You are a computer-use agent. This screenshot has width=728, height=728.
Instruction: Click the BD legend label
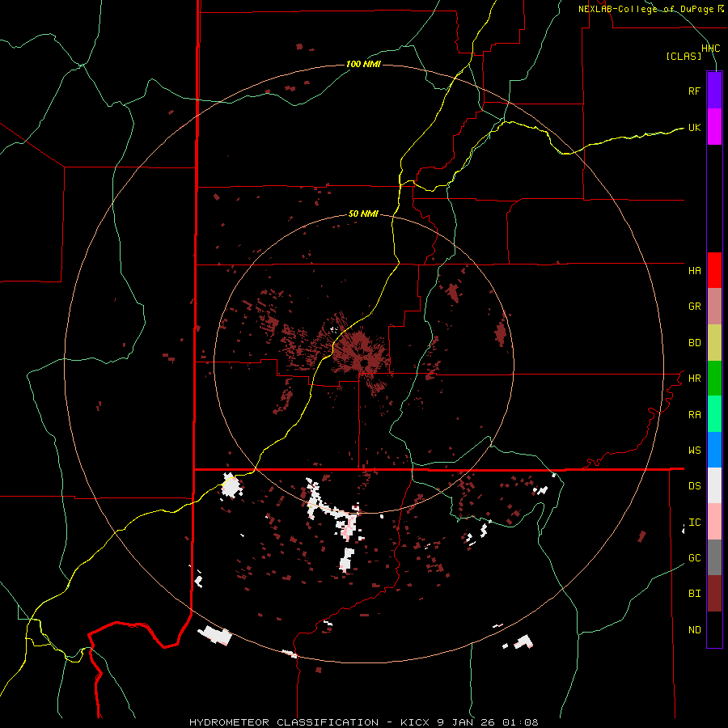(x=695, y=343)
